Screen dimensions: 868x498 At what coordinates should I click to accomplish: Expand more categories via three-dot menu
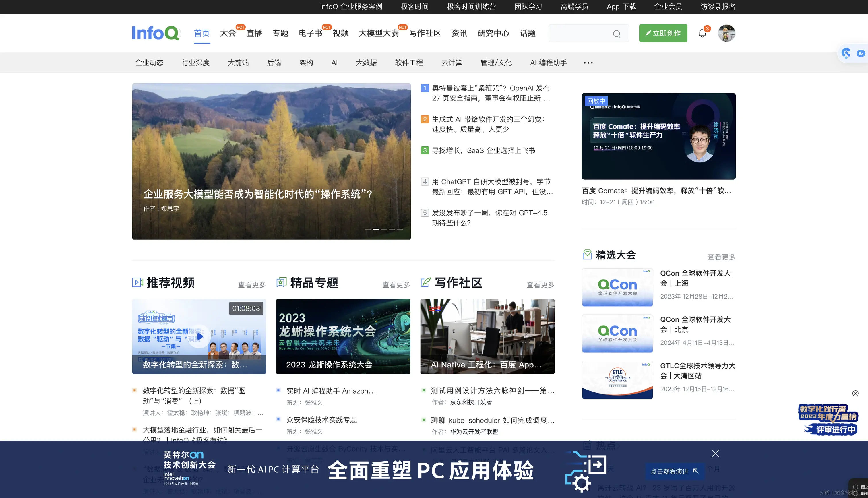(x=588, y=63)
